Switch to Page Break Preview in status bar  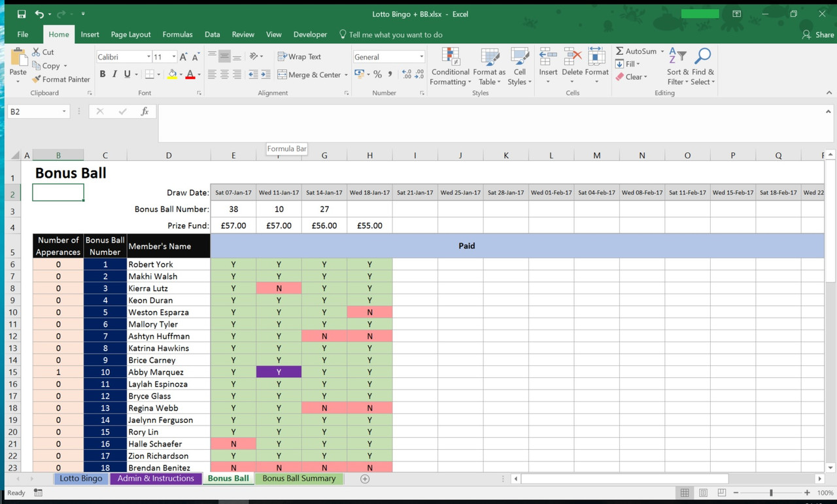click(721, 493)
